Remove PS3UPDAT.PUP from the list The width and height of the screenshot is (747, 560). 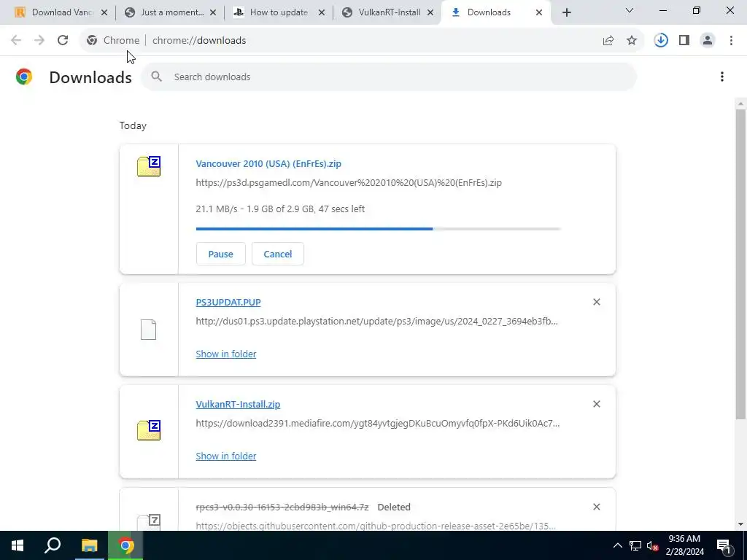(x=597, y=302)
